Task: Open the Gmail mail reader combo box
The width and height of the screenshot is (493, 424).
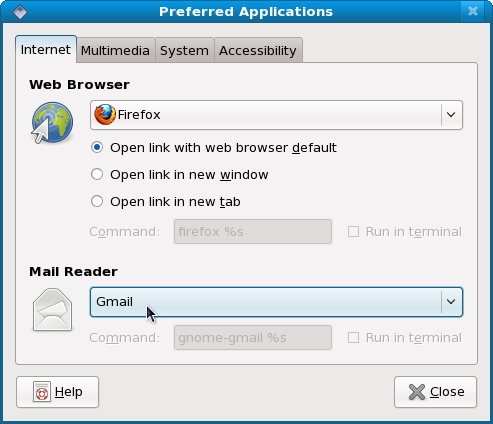Action: [276, 302]
